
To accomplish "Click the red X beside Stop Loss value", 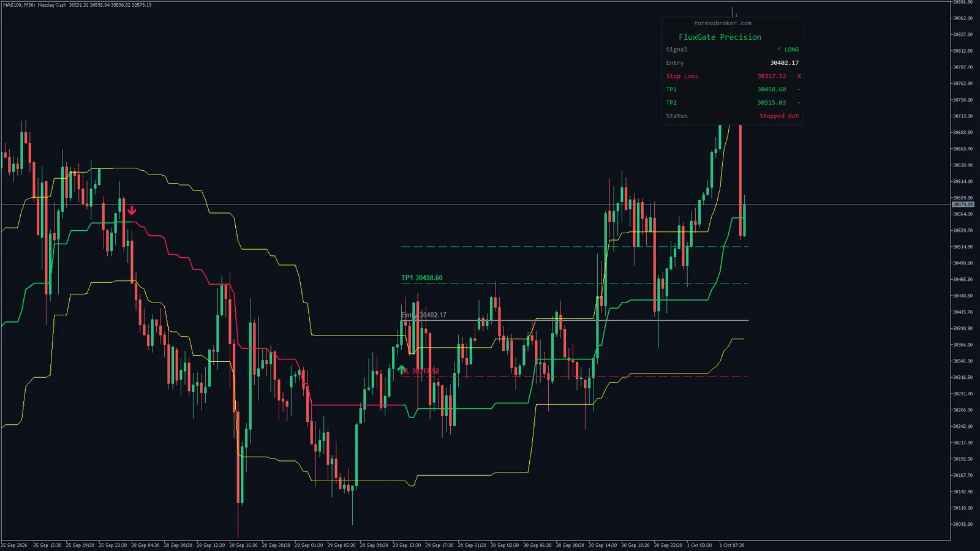I will 799,76.
